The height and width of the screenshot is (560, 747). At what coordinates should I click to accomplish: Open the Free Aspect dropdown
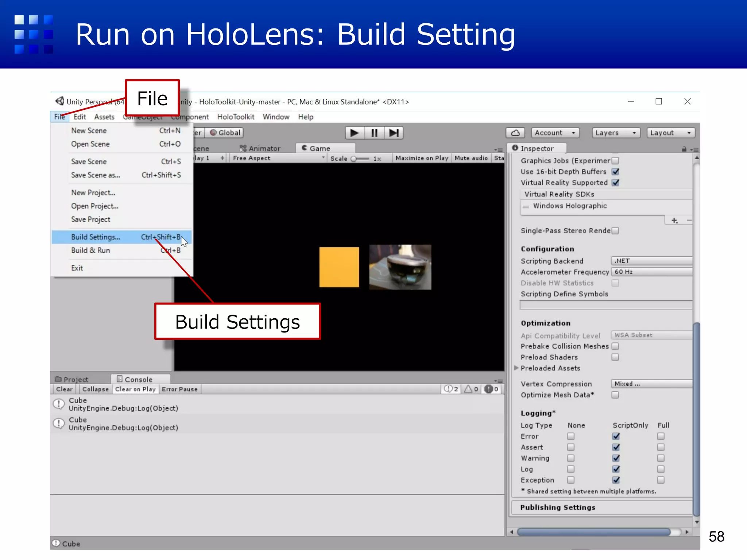coord(278,158)
